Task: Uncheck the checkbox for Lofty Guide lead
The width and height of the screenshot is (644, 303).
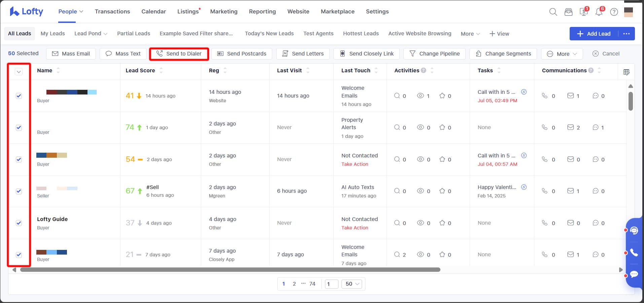Action: (19, 223)
